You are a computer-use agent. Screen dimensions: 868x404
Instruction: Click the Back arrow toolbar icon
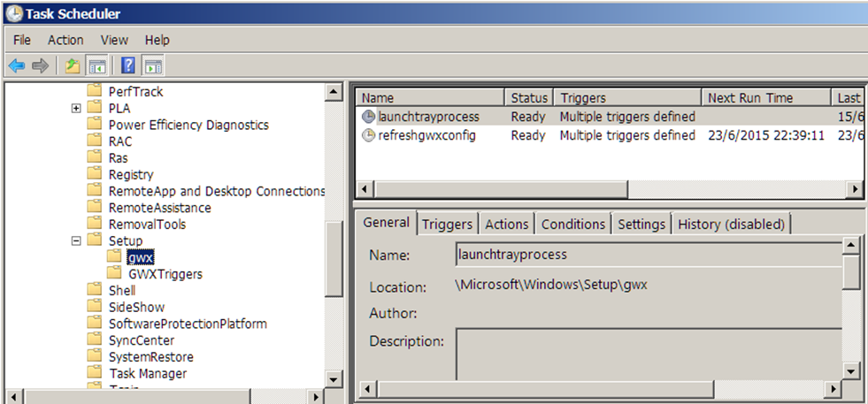[16, 66]
